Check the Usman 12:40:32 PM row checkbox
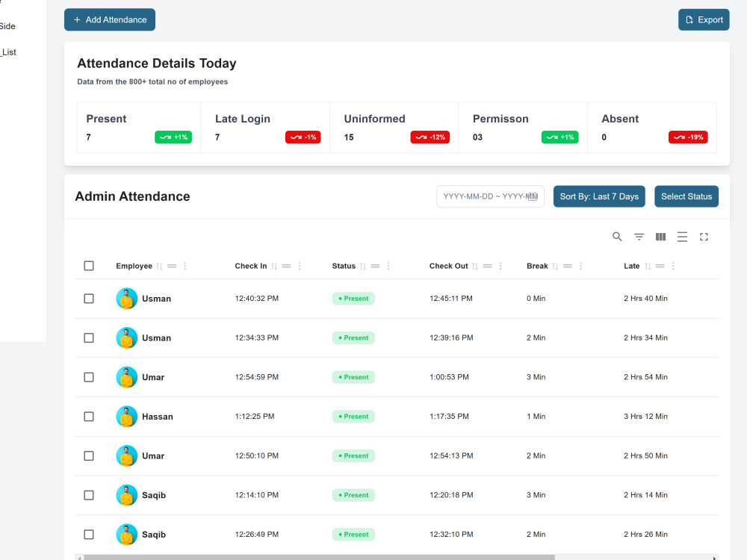Image resolution: width=747 pixels, height=560 pixels. click(x=89, y=299)
